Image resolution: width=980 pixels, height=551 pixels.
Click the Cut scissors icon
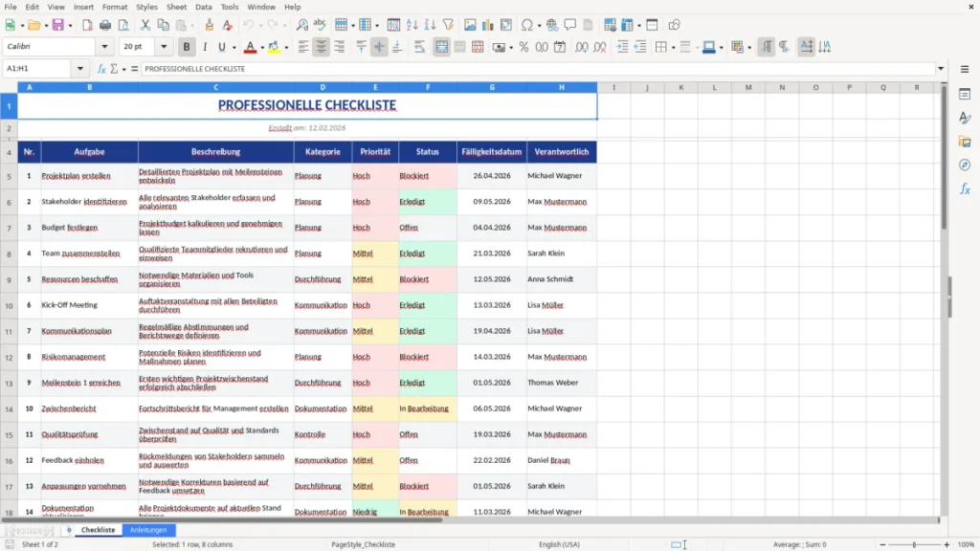(x=145, y=25)
